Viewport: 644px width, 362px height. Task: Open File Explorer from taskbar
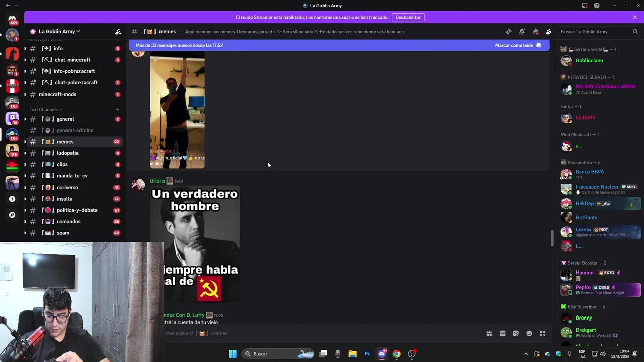(353, 354)
